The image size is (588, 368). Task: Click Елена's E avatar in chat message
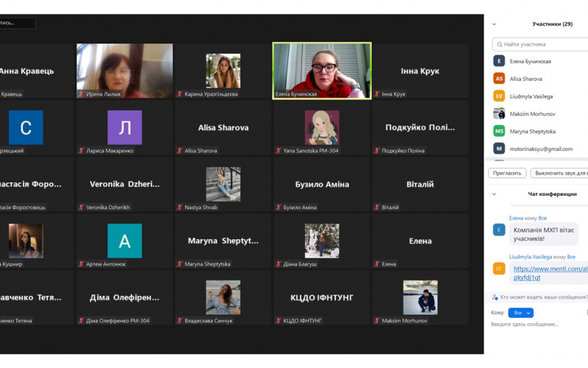coord(499,230)
